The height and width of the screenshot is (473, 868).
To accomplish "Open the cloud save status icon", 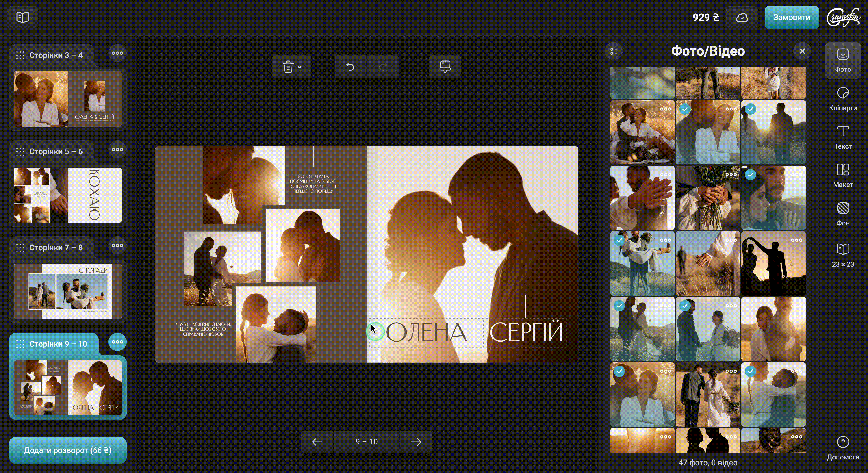I will point(742,18).
